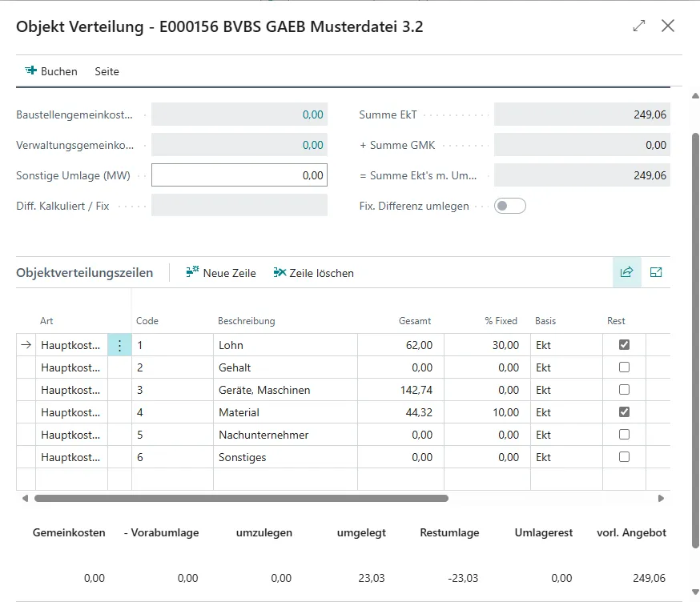Click the Baustellengemeinkosten value 0,00 link
Image resolution: width=700 pixels, height=602 pixels.
point(312,114)
